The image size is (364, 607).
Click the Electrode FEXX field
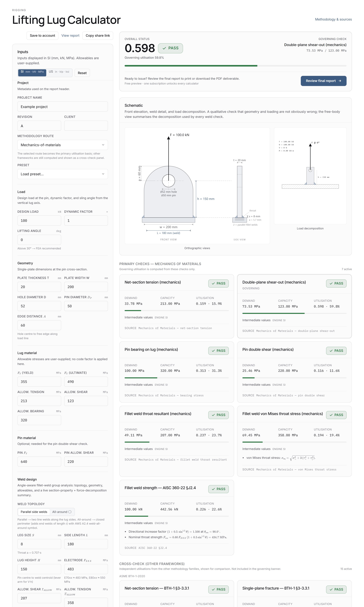pos(86,569)
